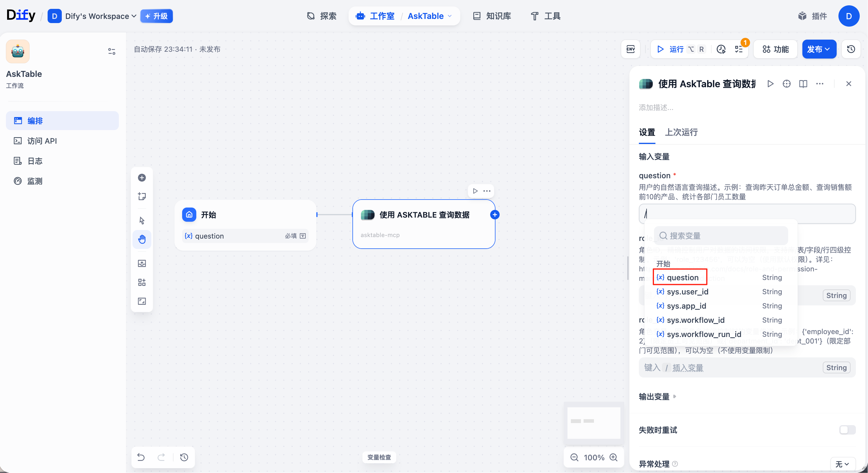Open the ENV environment variables button
Screen dimensions: 868x473
tap(630, 49)
